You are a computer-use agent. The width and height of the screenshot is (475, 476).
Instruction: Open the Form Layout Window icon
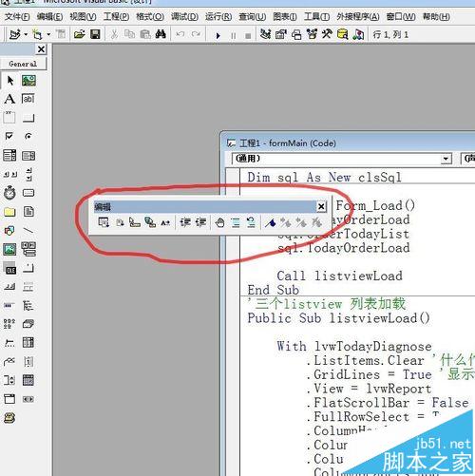point(296,34)
